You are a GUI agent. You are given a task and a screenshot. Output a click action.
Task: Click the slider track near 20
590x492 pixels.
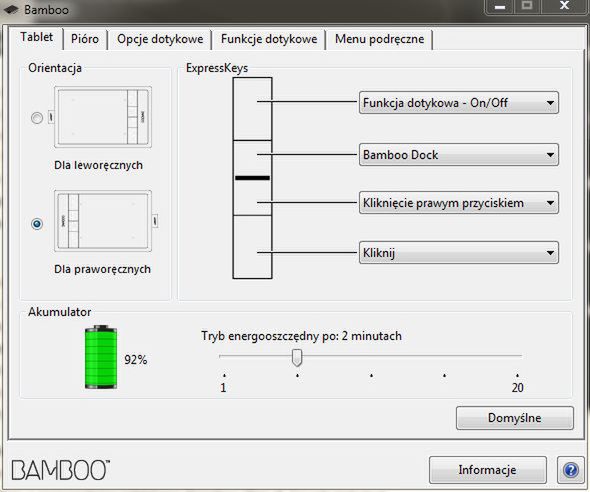click(x=517, y=355)
